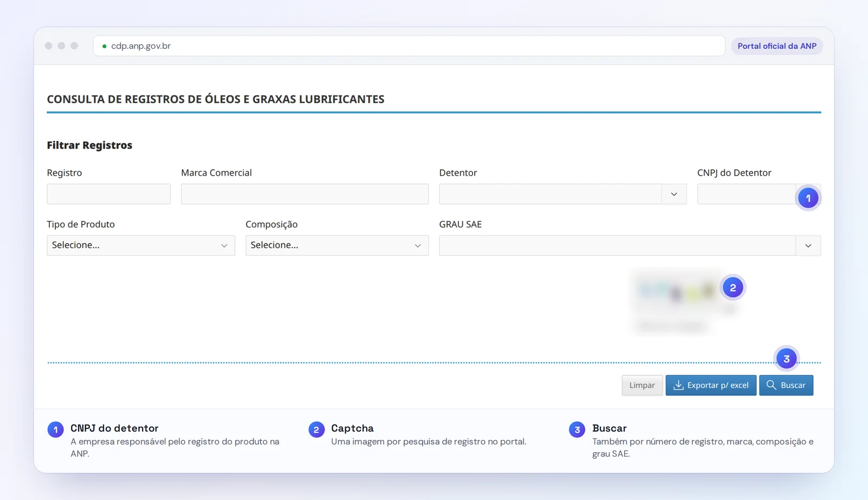
Task: Focus the Marca Comercial input field
Action: 305,194
